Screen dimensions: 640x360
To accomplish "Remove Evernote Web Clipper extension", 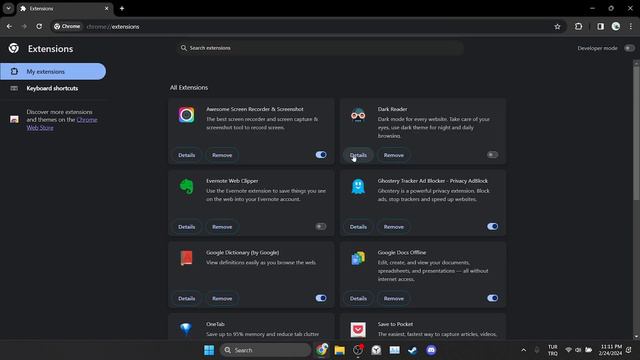I will point(222,227).
